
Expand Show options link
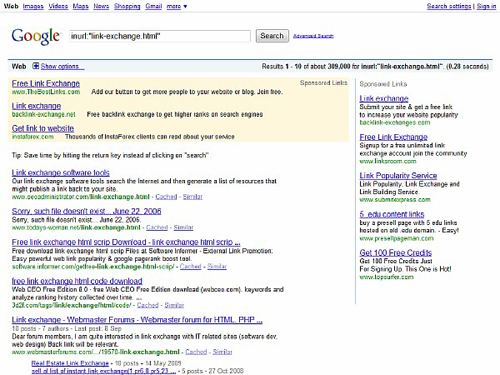62,66
